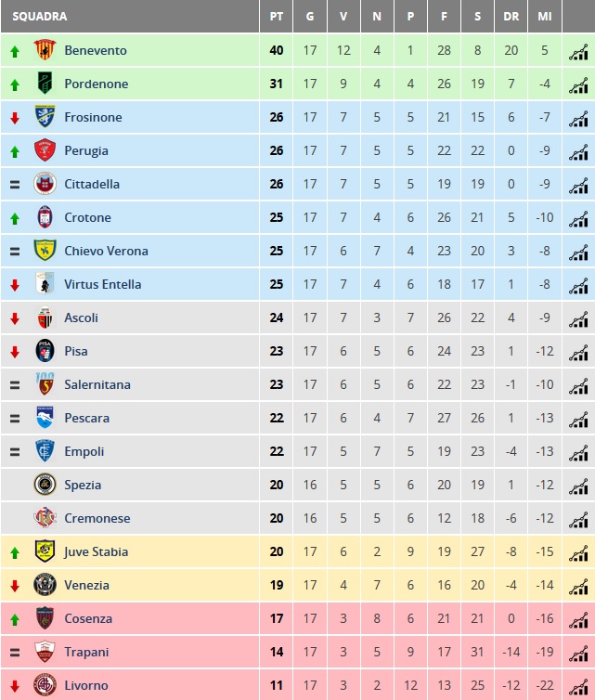Sort by the MI column header

545,17
